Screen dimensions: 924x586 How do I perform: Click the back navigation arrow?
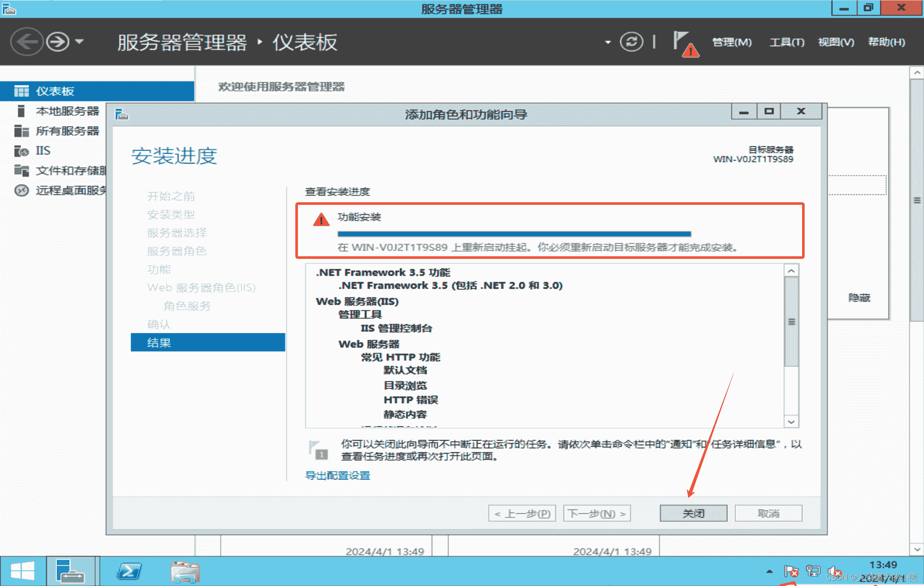tap(27, 41)
